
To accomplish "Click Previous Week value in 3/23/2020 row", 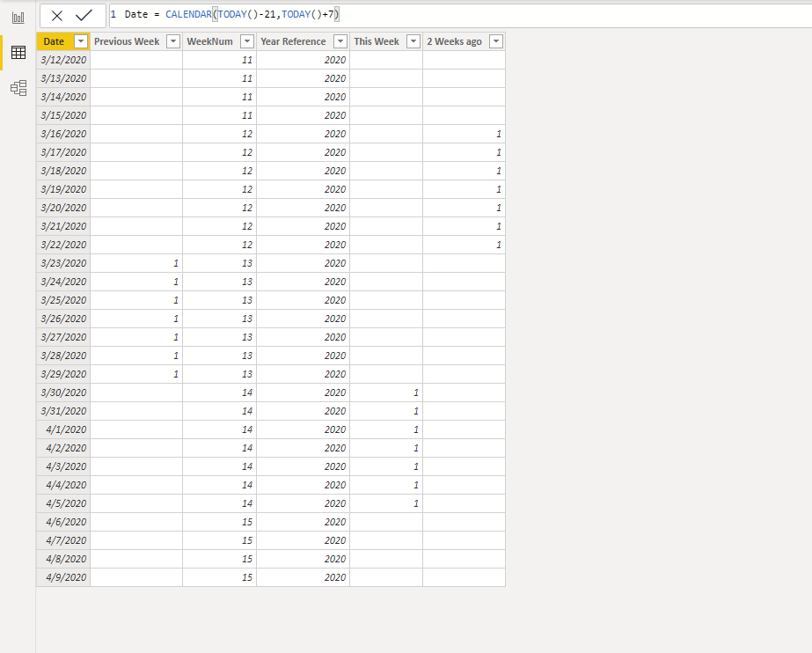I will 136,263.
